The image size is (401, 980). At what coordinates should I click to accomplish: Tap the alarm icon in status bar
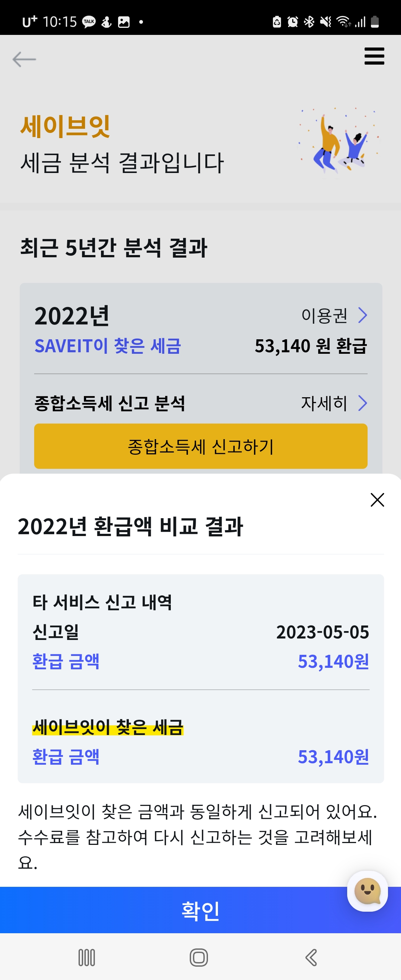point(293,22)
